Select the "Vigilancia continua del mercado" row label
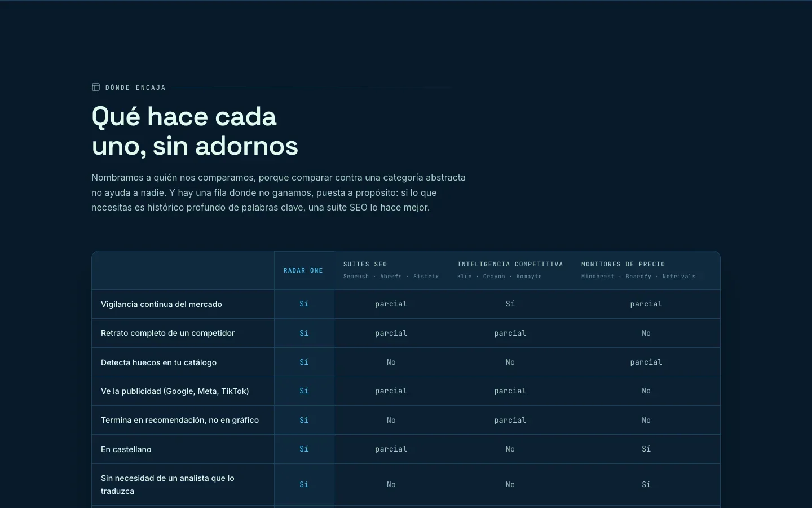This screenshot has width=812, height=508. [x=161, y=304]
